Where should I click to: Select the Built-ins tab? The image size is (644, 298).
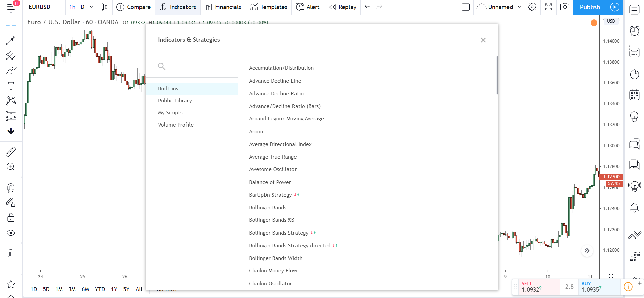pyautogui.click(x=192, y=89)
